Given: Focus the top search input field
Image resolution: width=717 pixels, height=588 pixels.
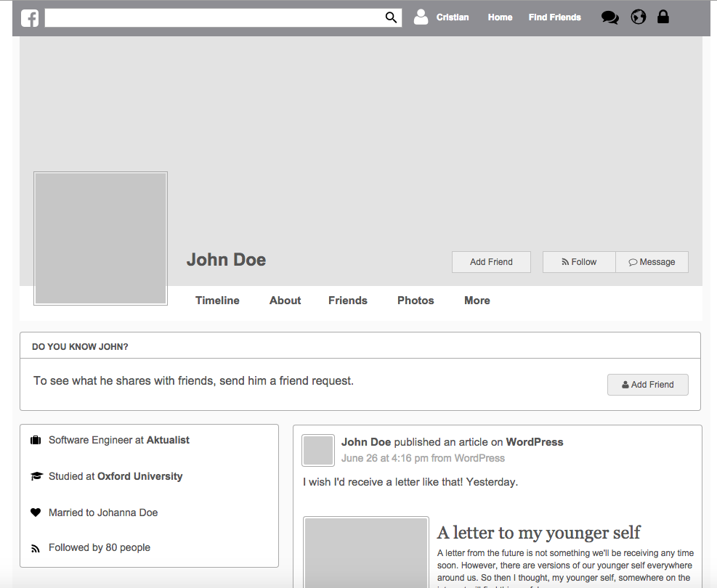Looking at the screenshot, I should (214, 18).
